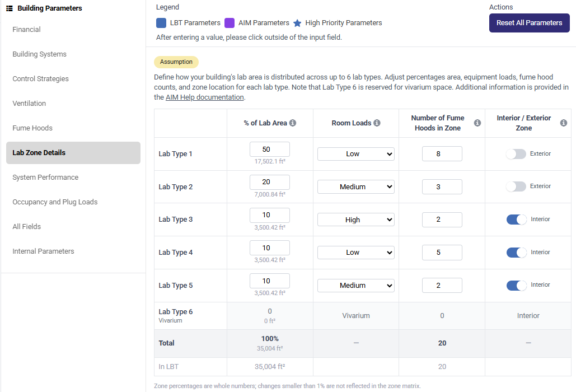The image size is (576, 392).
Task: Toggle Lab Type 2 zone switch
Action: coord(516,186)
